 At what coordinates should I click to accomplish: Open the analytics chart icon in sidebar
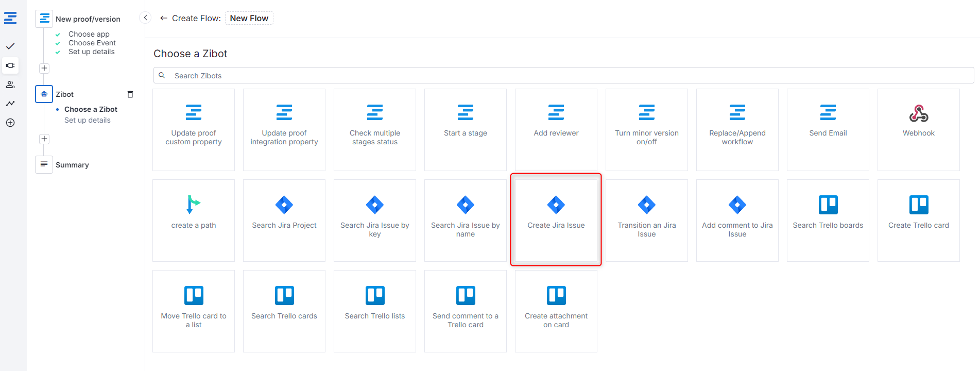(x=10, y=104)
